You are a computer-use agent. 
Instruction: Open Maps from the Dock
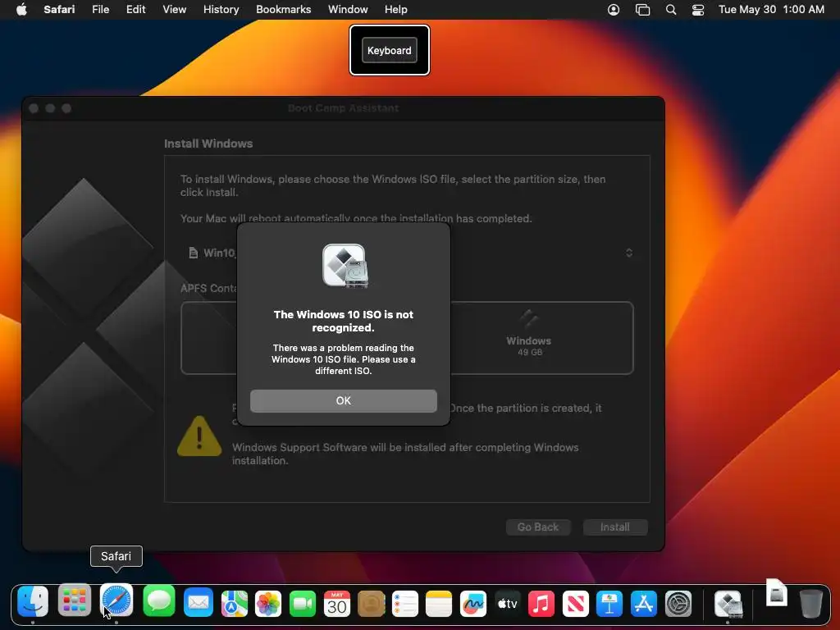coord(234,603)
